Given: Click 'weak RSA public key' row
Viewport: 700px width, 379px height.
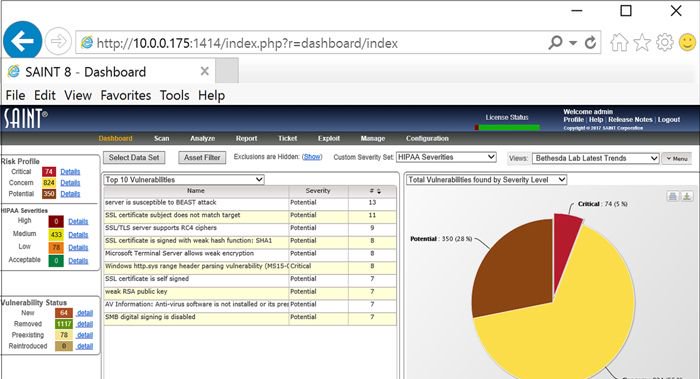Looking at the screenshot, I should [x=250, y=292].
